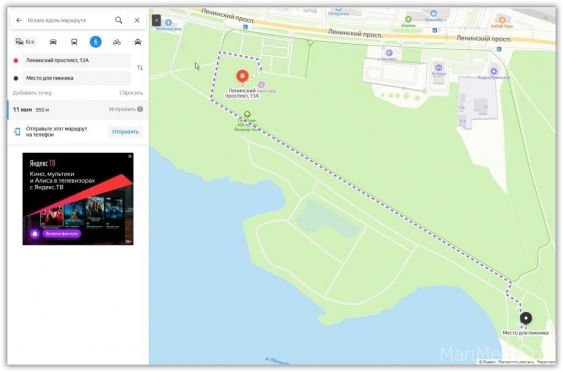Click 'Добавить точку' link
The width and height of the screenshot is (563, 372).
pos(32,93)
